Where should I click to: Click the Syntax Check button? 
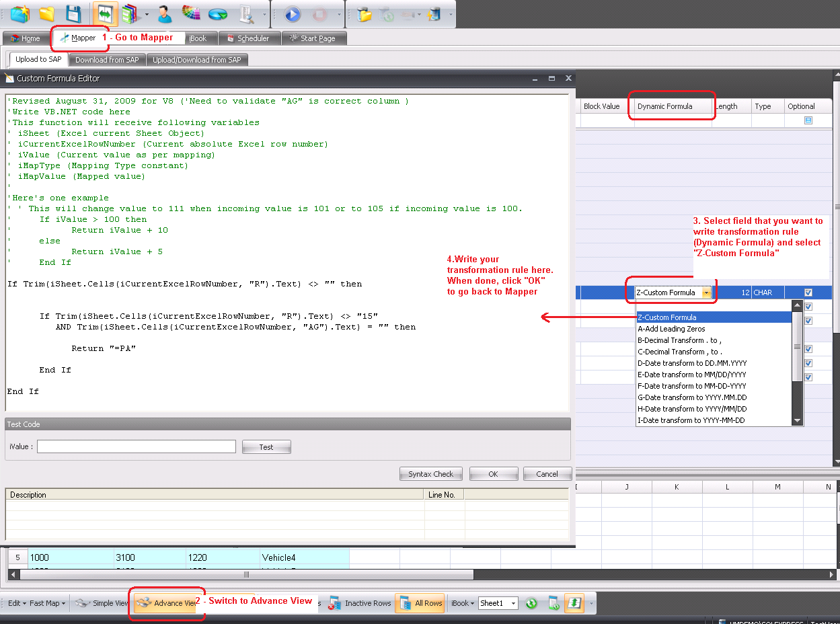pyautogui.click(x=430, y=474)
